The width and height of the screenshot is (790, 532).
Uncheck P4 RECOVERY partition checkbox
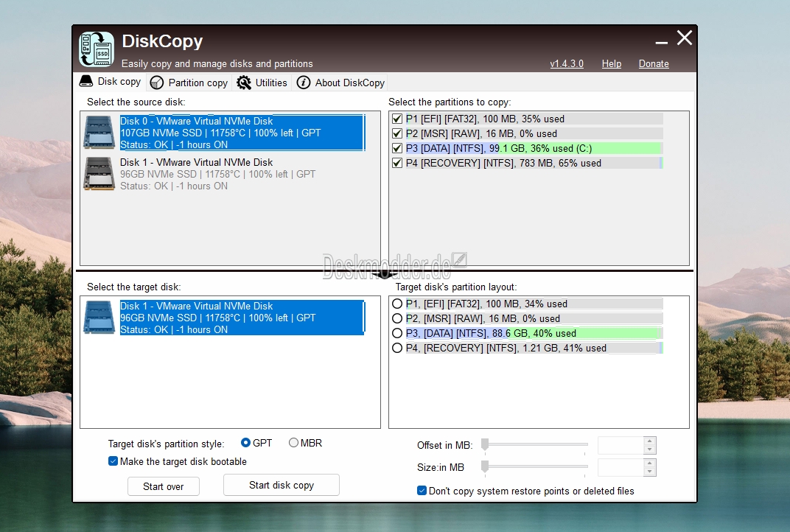(397, 163)
